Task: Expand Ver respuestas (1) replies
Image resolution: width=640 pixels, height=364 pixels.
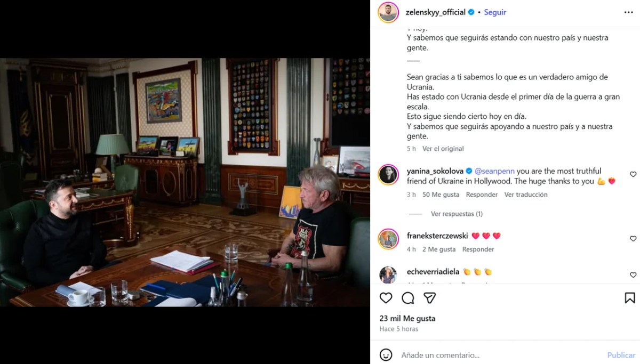Action: point(457,214)
